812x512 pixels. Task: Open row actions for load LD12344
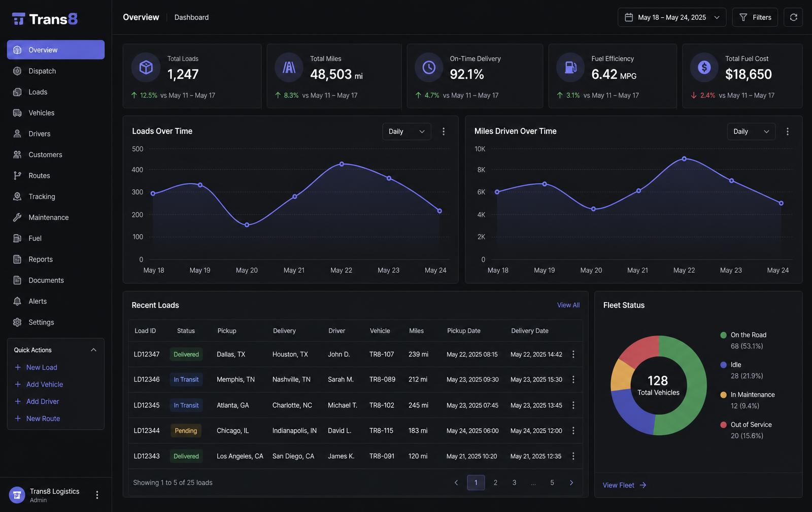coord(573,431)
